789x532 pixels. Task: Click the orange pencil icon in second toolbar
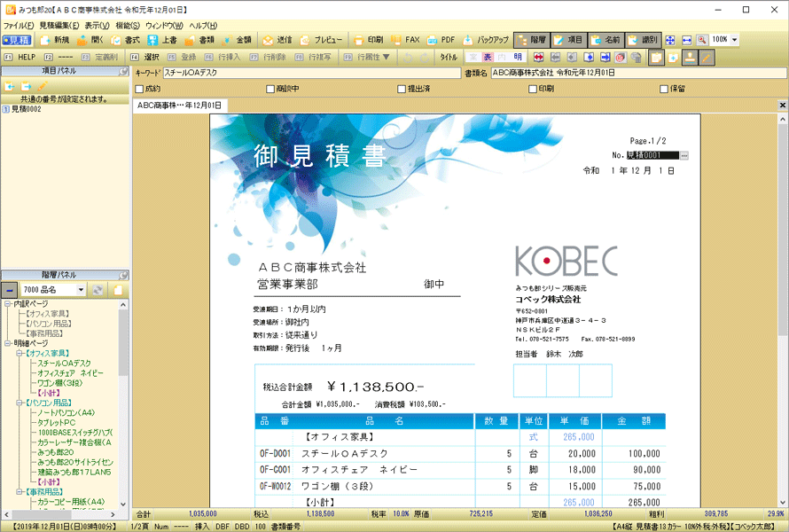click(707, 58)
